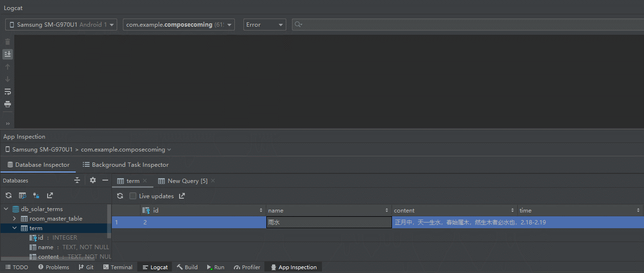The height and width of the screenshot is (273, 644).
Task: Expand more Logcat toolbar actions chevron
Action: (8, 123)
